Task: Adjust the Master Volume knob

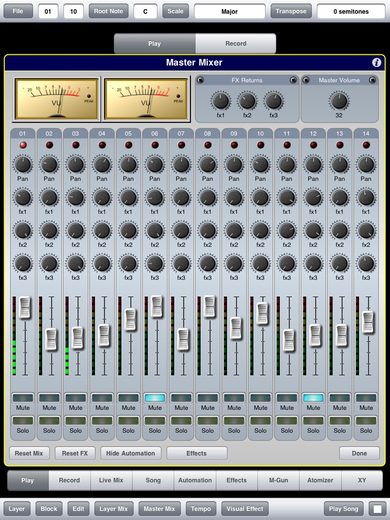Action: 339,101
